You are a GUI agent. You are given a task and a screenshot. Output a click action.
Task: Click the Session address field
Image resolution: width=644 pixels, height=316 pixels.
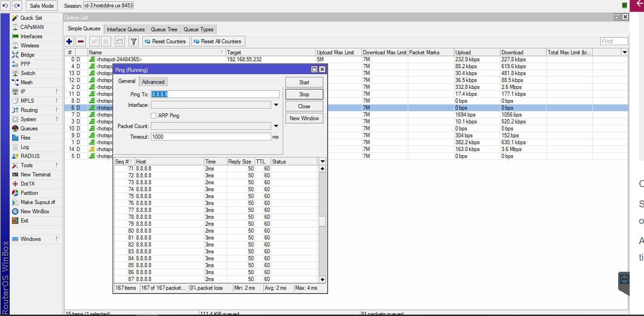tap(108, 6)
